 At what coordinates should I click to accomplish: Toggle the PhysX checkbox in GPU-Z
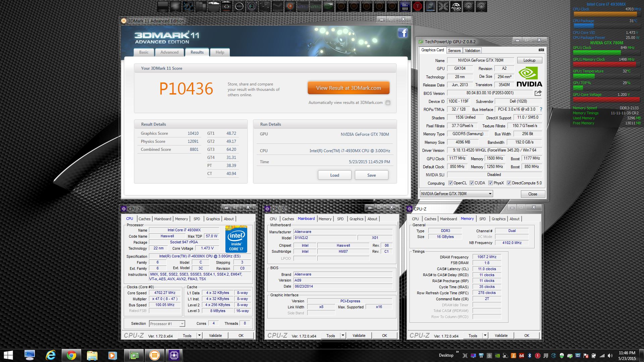490,183
